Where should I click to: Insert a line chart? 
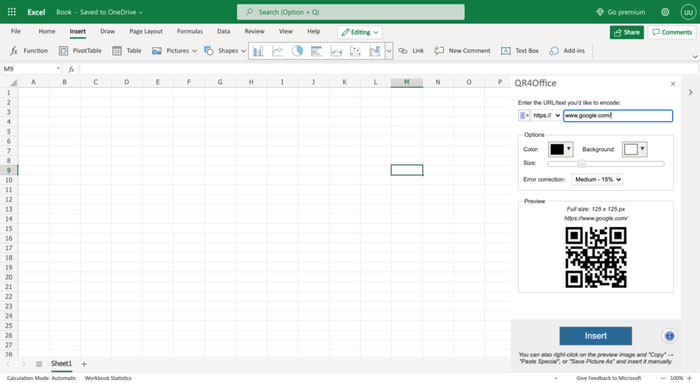point(278,51)
